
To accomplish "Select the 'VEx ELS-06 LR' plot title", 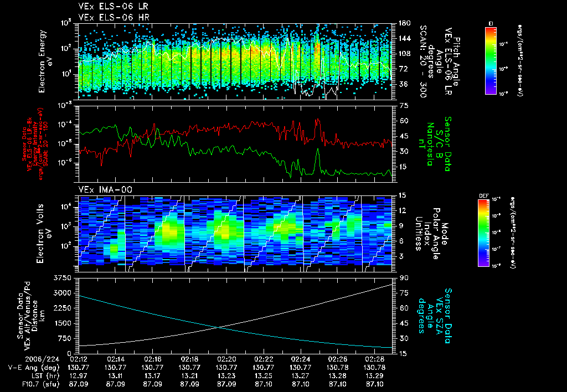I will point(113,7).
